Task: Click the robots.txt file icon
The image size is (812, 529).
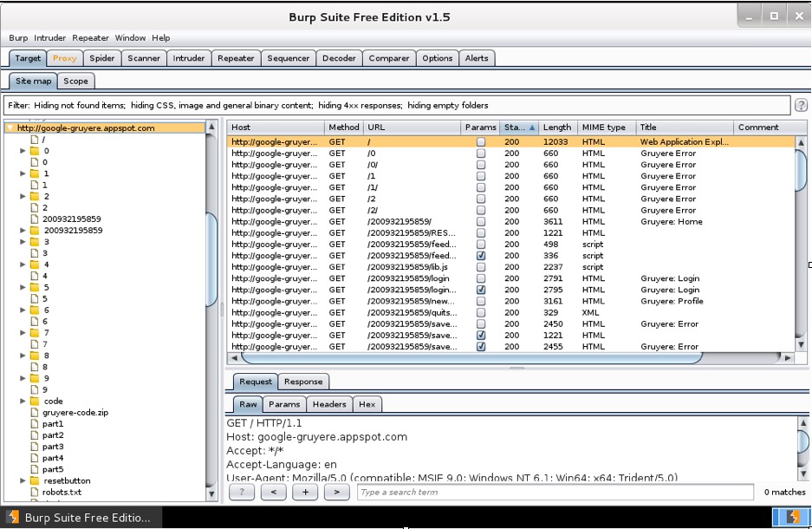Action: coord(36,492)
